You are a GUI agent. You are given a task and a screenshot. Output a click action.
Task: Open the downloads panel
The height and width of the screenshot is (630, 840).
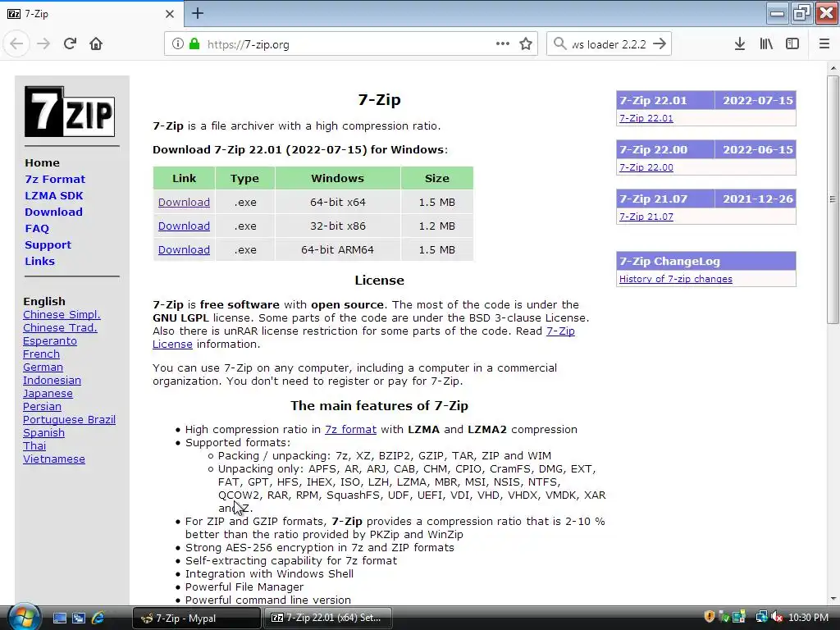click(740, 44)
